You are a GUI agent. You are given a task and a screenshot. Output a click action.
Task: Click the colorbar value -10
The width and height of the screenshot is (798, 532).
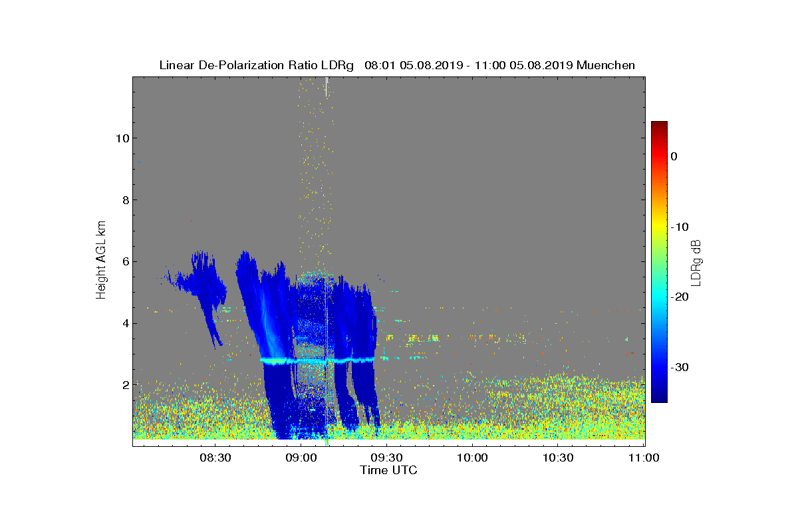pyautogui.click(x=679, y=227)
